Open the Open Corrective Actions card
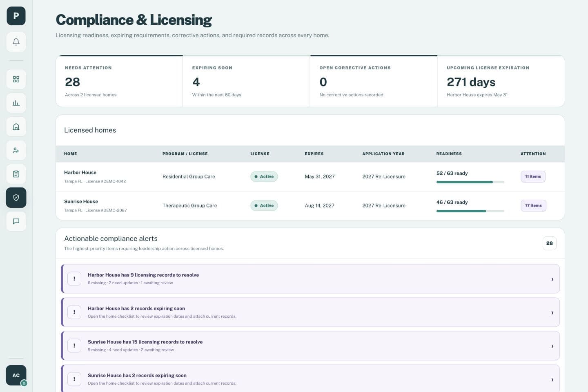Screen dimensions: 588x392 (374, 81)
